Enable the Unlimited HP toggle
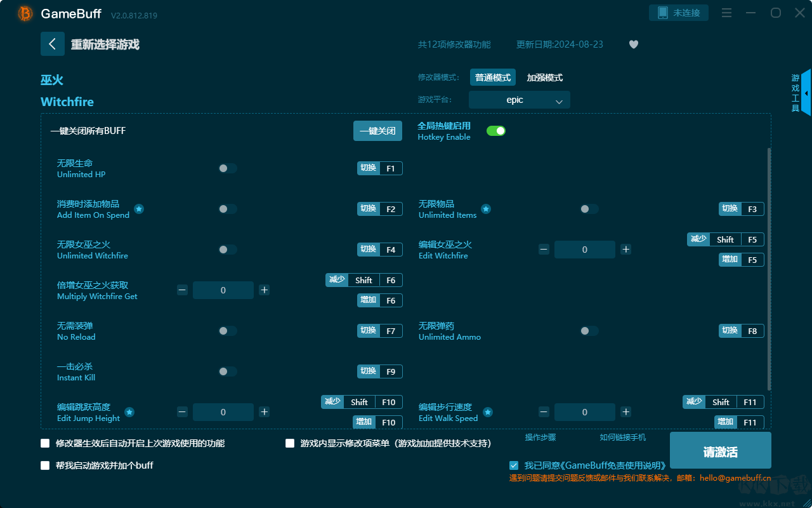 pyautogui.click(x=228, y=168)
